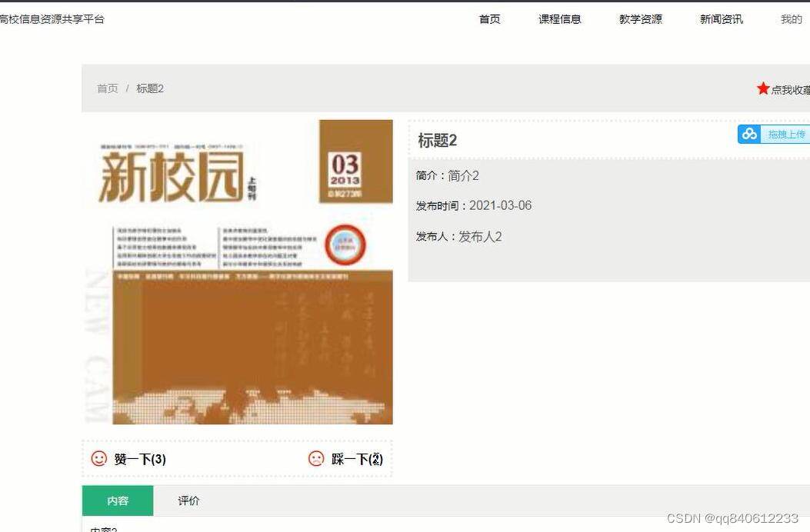810x532 pixels.
Task: Open 教学资源 in the top navigation
Action: pos(641,19)
